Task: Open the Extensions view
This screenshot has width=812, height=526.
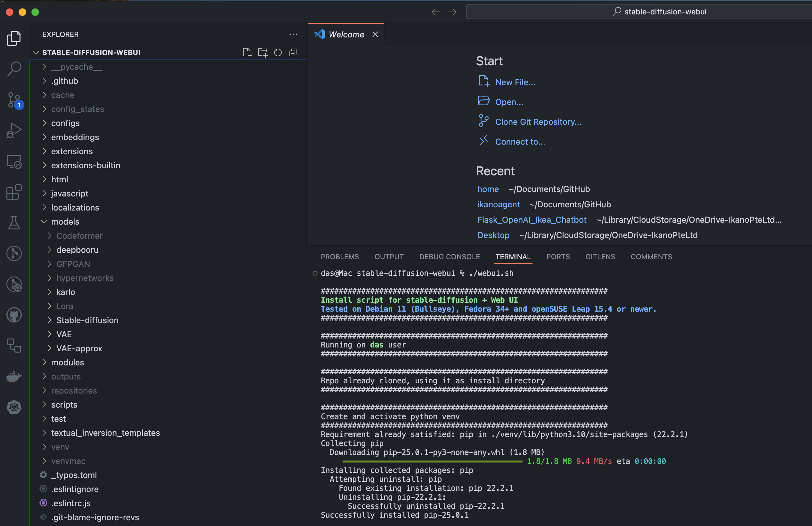Action: pyautogui.click(x=14, y=192)
